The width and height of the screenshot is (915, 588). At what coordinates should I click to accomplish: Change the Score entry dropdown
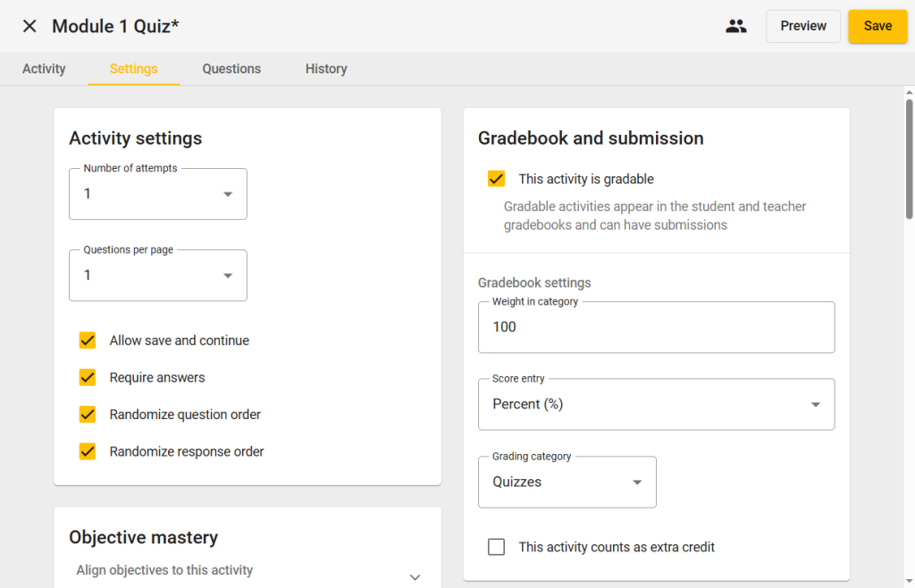pyautogui.click(x=656, y=404)
